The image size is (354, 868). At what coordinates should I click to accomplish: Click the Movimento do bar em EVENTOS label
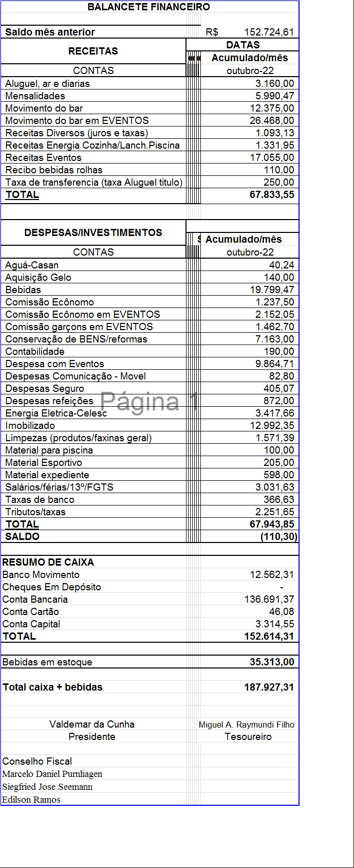[x=77, y=120]
